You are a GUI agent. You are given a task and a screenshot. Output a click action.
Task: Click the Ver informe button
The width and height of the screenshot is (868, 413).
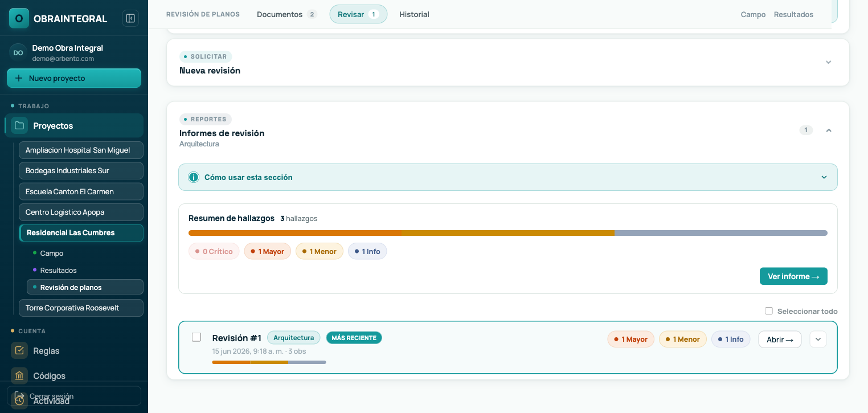793,276
